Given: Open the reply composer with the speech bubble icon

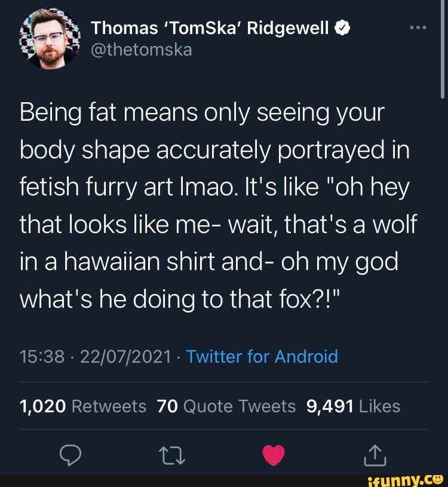Looking at the screenshot, I should [71, 456].
